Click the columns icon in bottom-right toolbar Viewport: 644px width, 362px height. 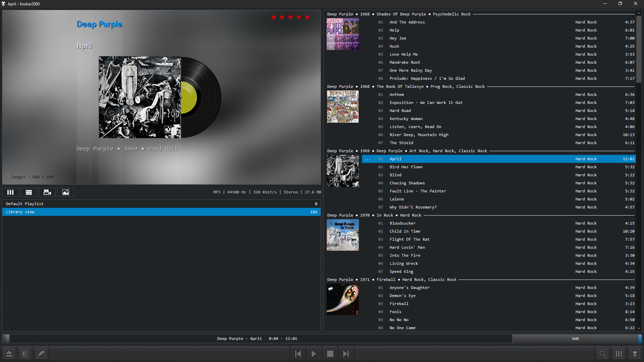coord(619,354)
